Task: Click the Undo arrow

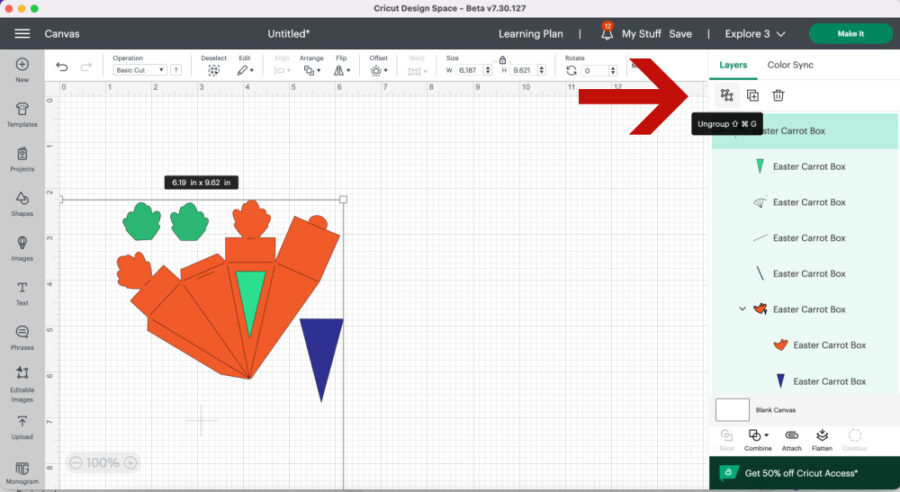Action: point(62,68)
